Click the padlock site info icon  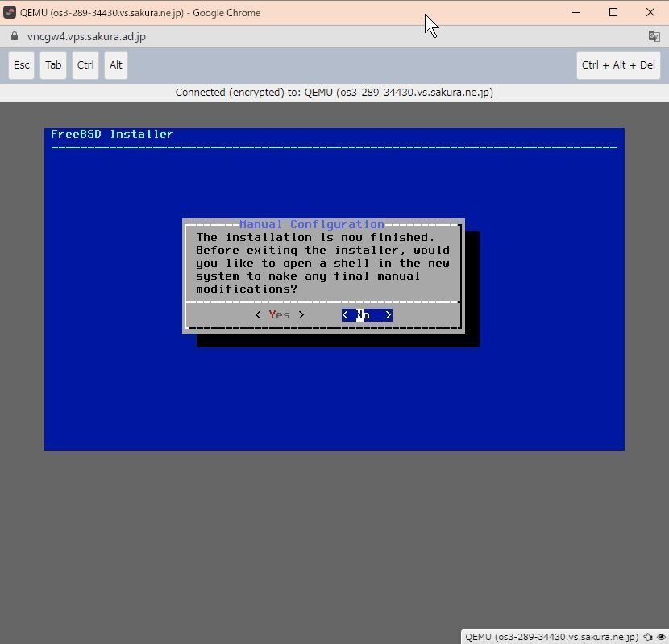(x=15, y=36)
